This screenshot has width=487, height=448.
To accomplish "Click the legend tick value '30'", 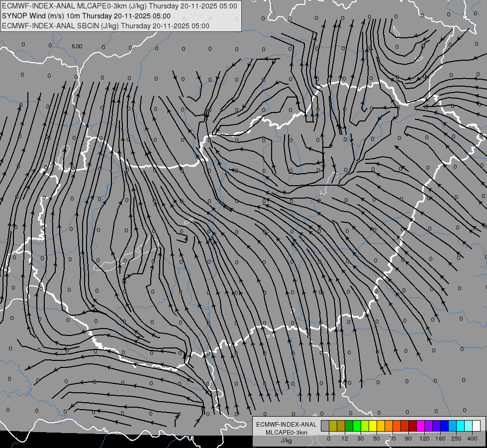I will tap(361, 439).
